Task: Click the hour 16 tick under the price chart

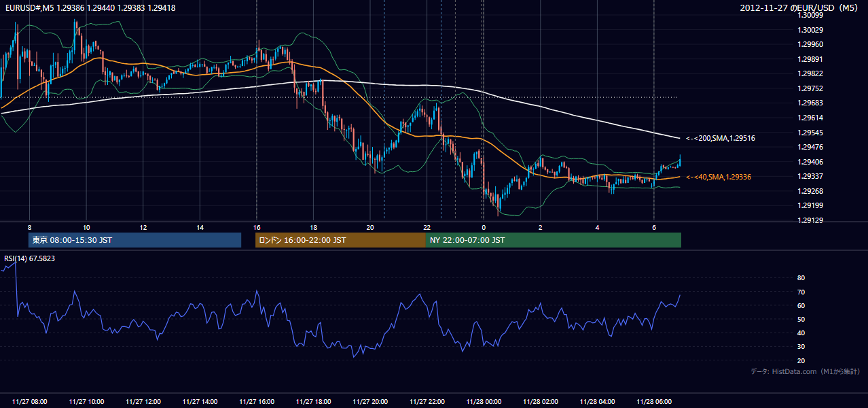Action: tap(257, 226)
